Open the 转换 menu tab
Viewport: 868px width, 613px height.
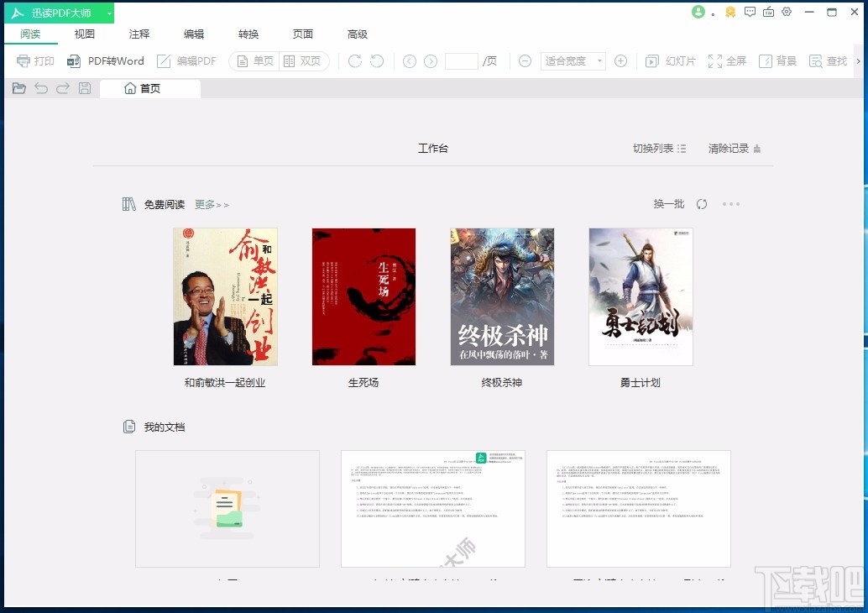(248, 34)
